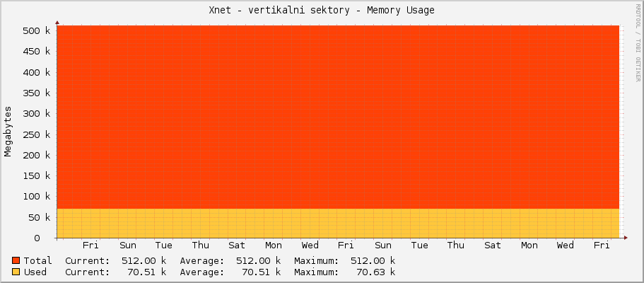644x283 pixels.
Task: Click the 'Used' legend label
Action: pyautogui.click(x=35, y=272)
